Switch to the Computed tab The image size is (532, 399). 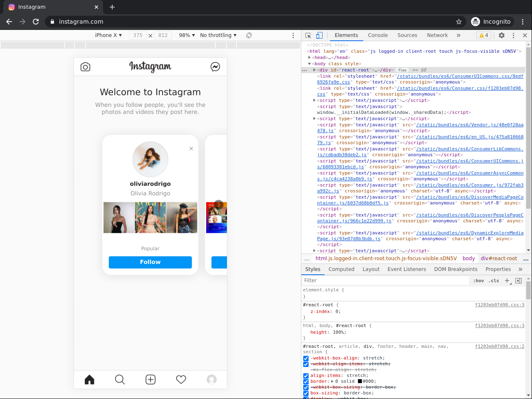[x=341, y=269]
